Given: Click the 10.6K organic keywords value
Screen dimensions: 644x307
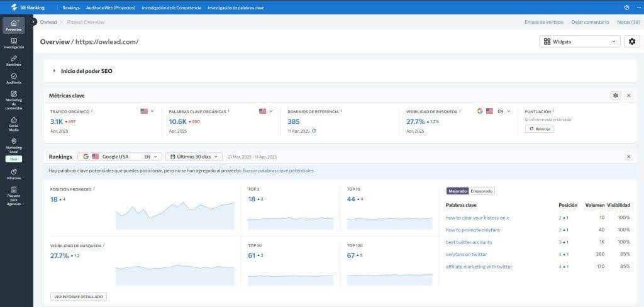Looking at the screenshot, I should pyautogui.click(x=178, y=121).
